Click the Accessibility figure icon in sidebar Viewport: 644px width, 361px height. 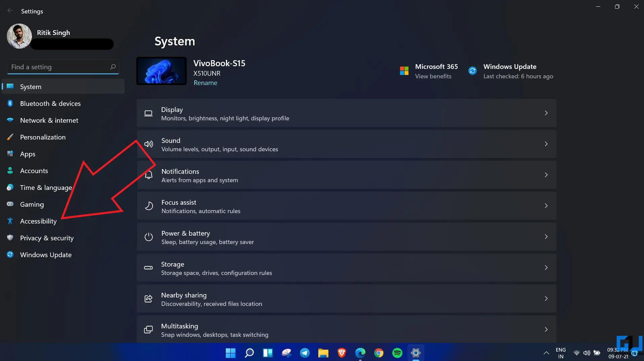click(x=10, y=221)
